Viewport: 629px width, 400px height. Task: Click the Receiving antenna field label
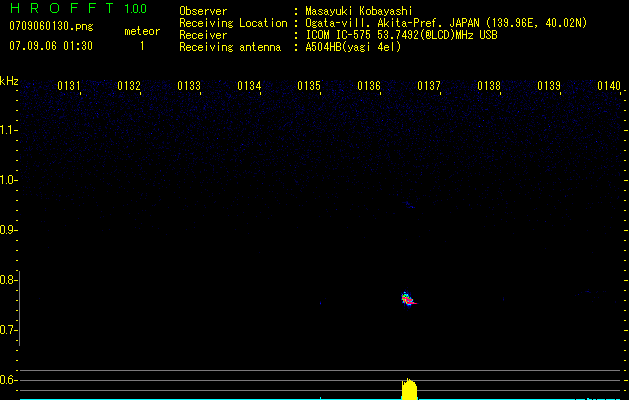(x=230, y=47)
